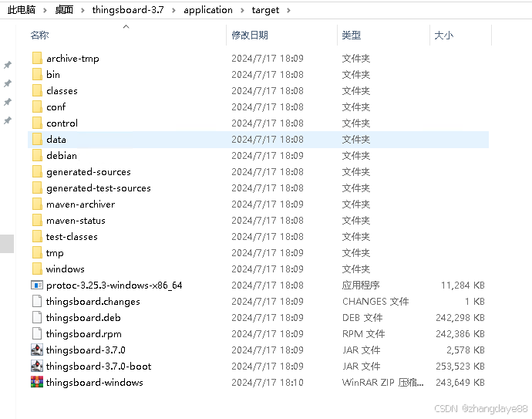
Task: Click the target breadcrumb segment
Action: point(265,10)
